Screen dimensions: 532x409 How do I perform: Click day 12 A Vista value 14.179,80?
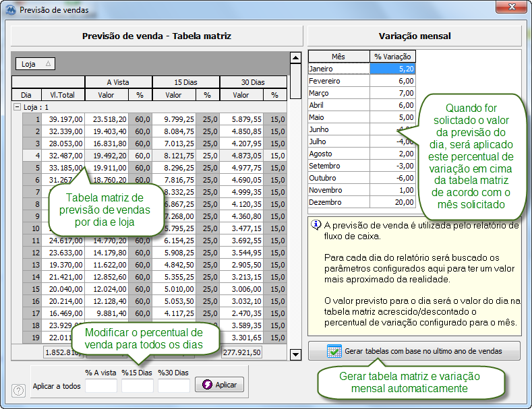click(107, 253)
